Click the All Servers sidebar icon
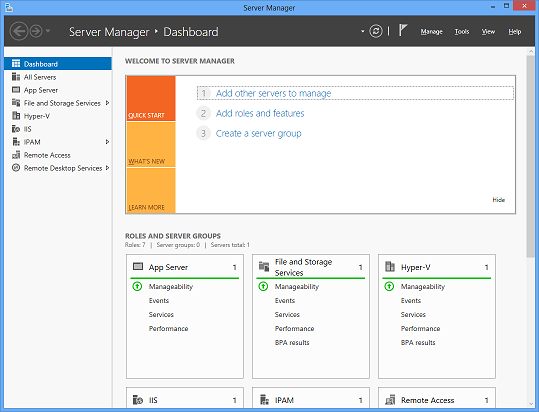Viewport: 539px width, 412px height. pos(16,77)
